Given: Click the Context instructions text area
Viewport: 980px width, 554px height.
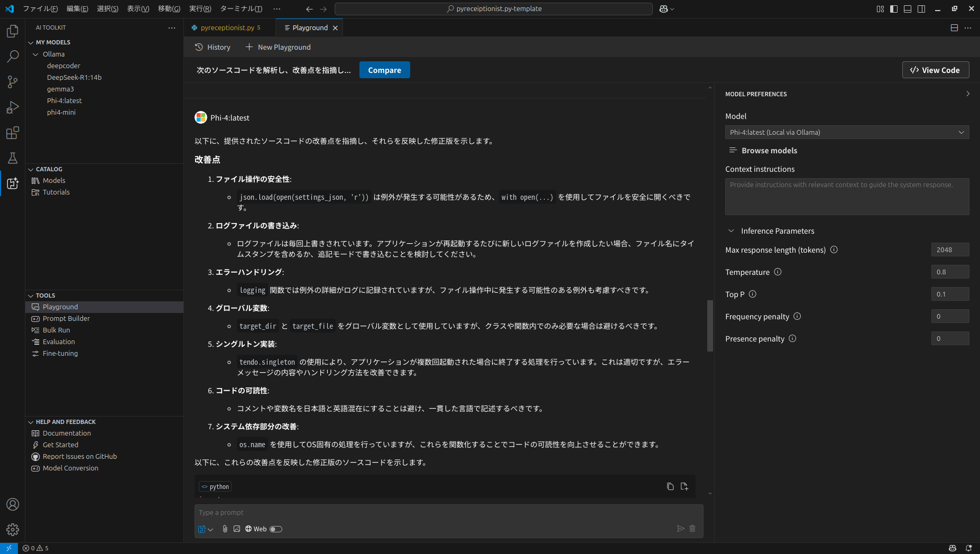Looking at the screenshot, I should tap(847, 196).
